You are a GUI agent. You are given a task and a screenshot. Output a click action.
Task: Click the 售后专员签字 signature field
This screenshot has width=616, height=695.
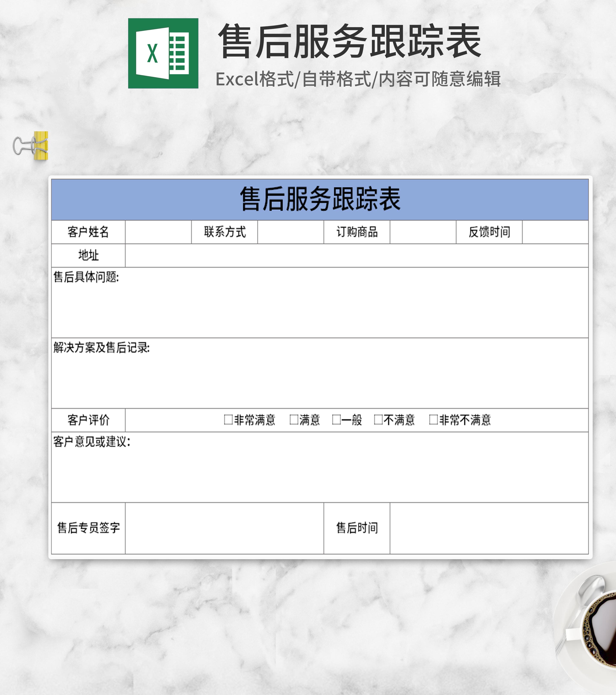tap(225, 528)
